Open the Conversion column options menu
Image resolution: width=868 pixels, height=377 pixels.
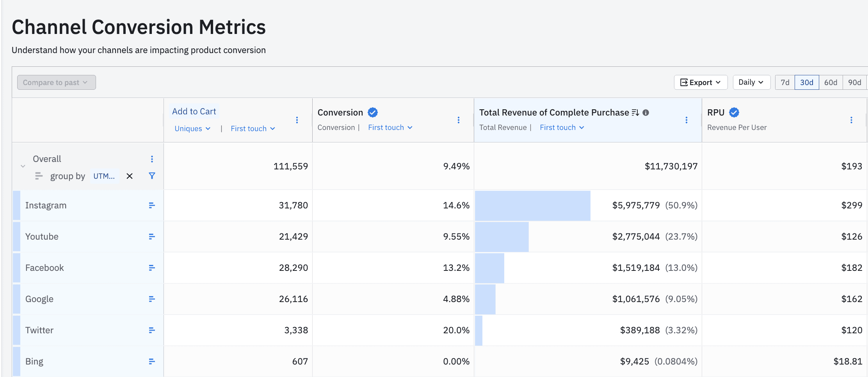click(459, 120)
